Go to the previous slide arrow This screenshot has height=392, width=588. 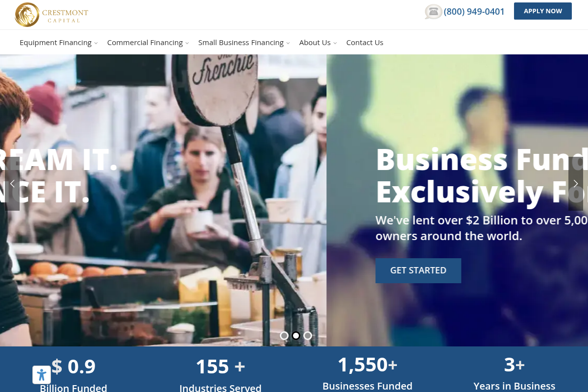pyautogui.click(x=12, y=184)
